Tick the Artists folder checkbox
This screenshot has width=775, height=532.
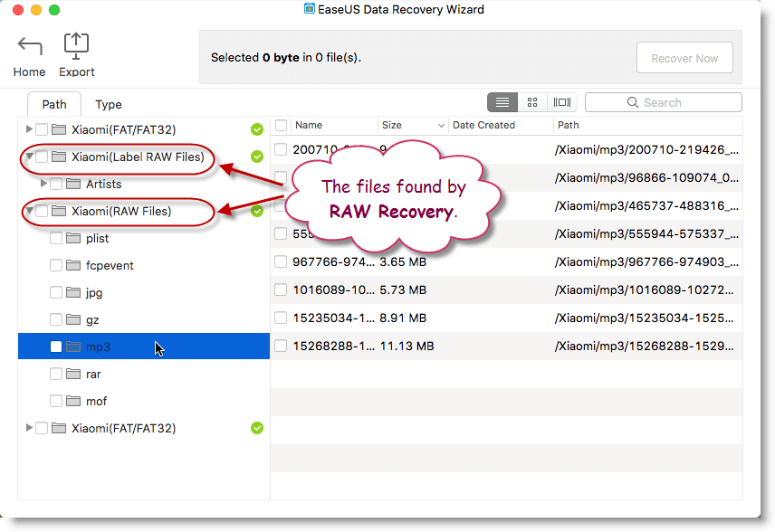(56, 184)
